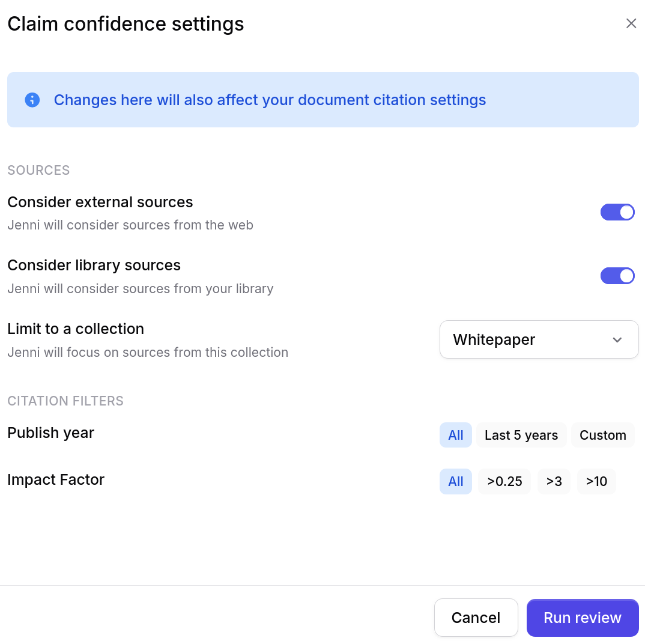Open the collection dropdown showing Whitepaper

click(x=539, y=339)
